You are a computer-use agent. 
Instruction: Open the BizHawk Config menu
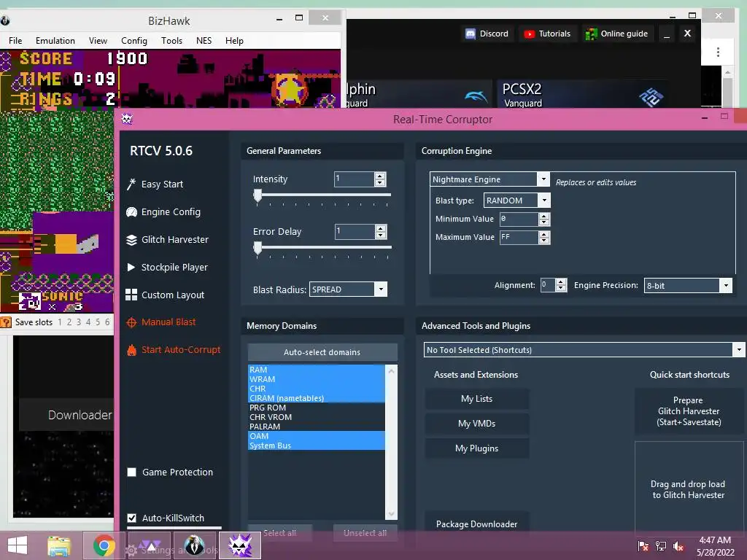click(134, 41)
